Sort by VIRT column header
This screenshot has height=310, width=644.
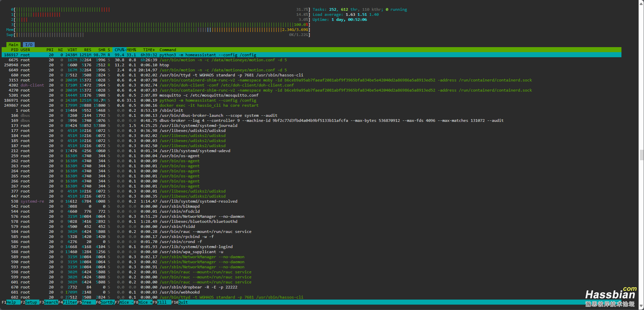(x=72, y=50)
